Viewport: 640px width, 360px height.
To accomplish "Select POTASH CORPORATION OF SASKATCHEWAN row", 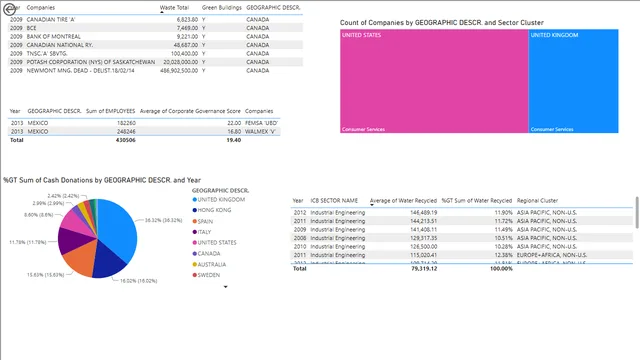I will tap(156, 62).
